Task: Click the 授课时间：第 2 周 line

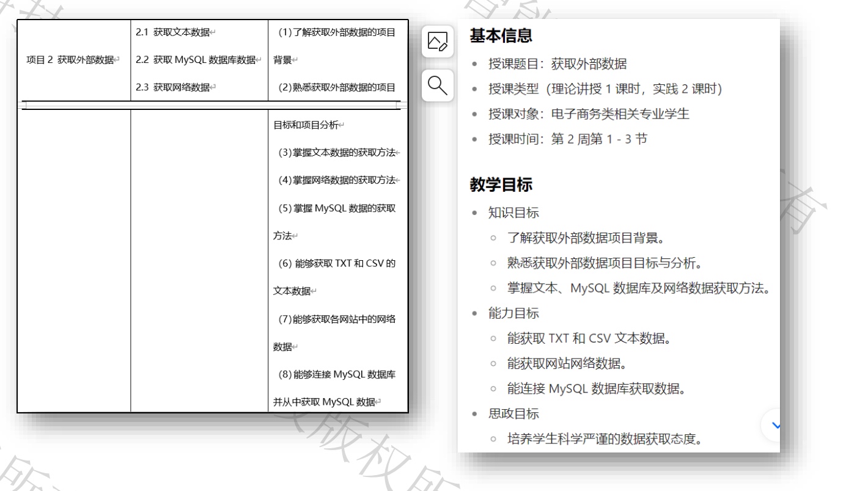Action: [x=568, y=139]
